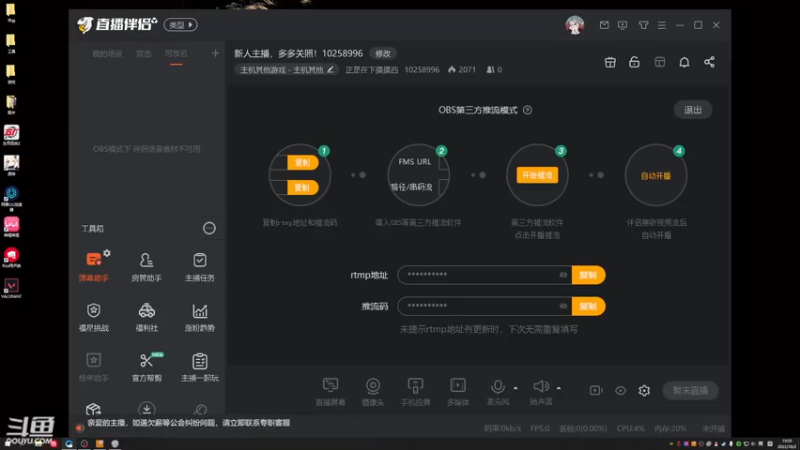
Task: Open the hamburger menu in title bar
Action: 662,25
